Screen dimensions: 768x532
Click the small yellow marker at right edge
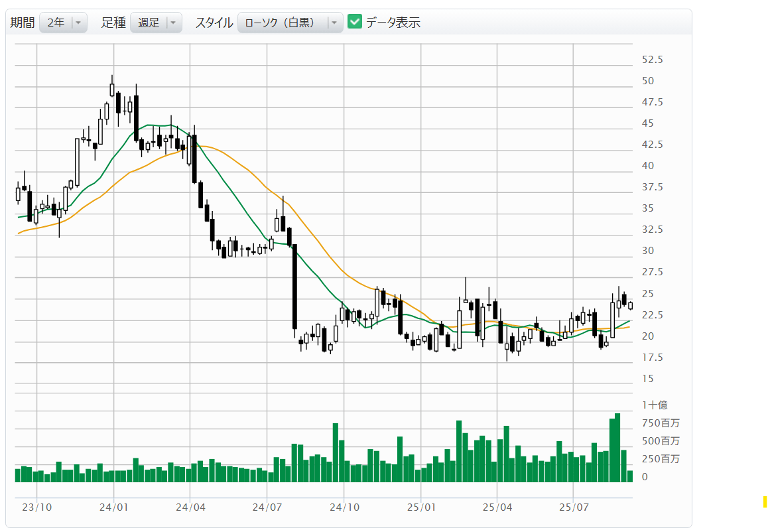[765, 502]
